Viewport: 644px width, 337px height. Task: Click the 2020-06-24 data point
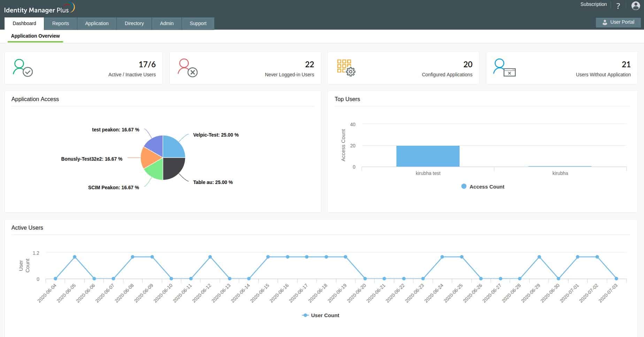[x=442, y=257]
